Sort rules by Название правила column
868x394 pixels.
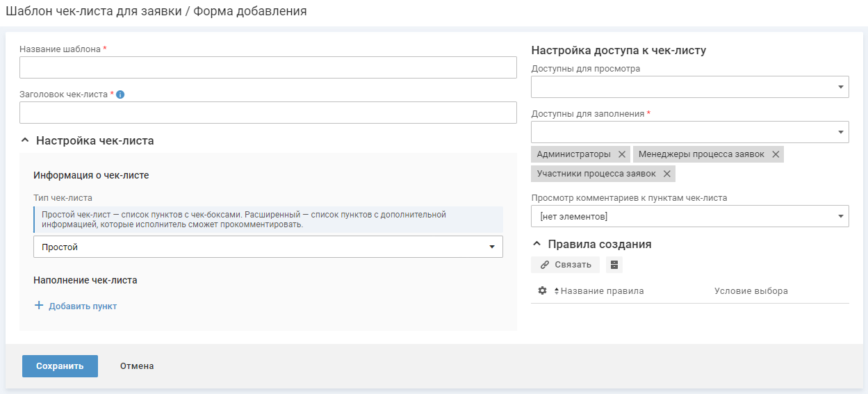point(602,291)
